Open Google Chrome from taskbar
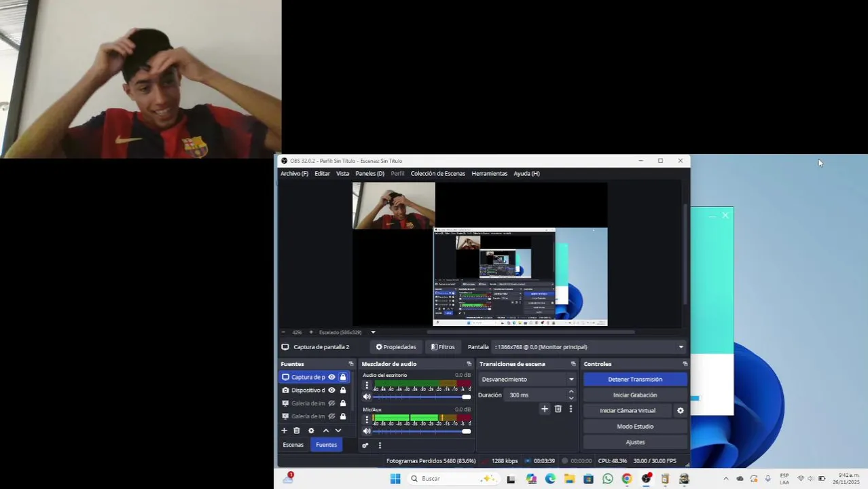The width and height of the screenshot is (868, 489). click(x=627, y=479)
